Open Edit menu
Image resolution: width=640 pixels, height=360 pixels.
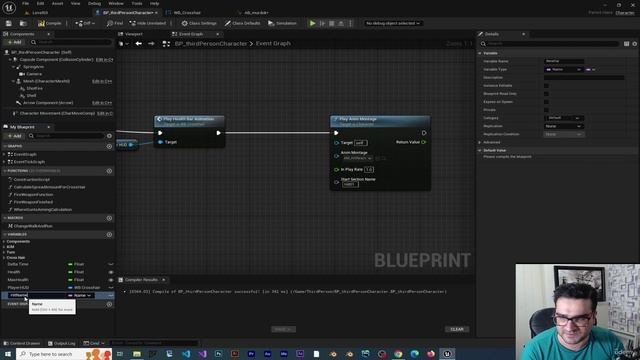tap(40, 4)
